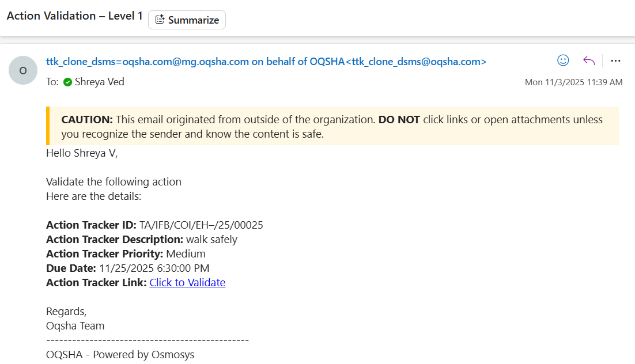The image size is (635, 364).
Task: Click the received timestamp Mon 11/3/2025
Action: click(573, 82)
